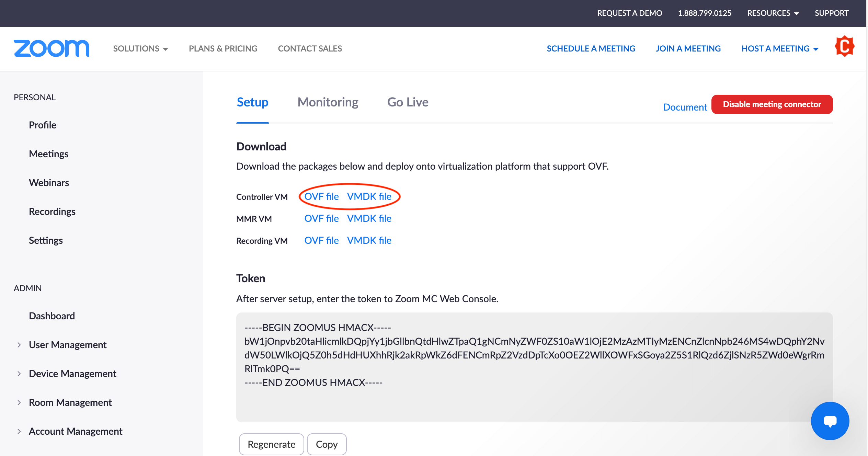Download MMR VM VMDK file
The image size is (868, 456).
click(x=369, y=218)
